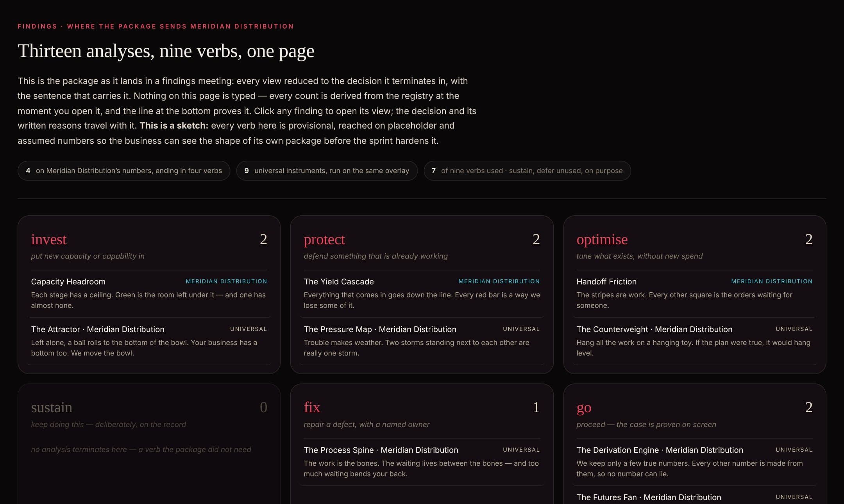Click the count 0 on sustain card
Image resolution: width=844 pixels, height=504 pixels.
coord(263,407)
